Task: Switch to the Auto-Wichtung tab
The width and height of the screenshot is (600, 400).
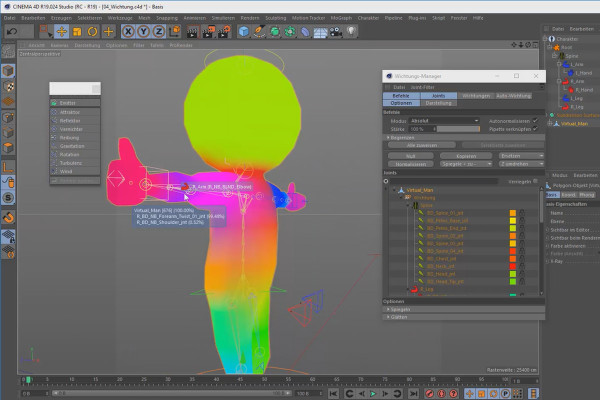Action: tap(514, 96)
